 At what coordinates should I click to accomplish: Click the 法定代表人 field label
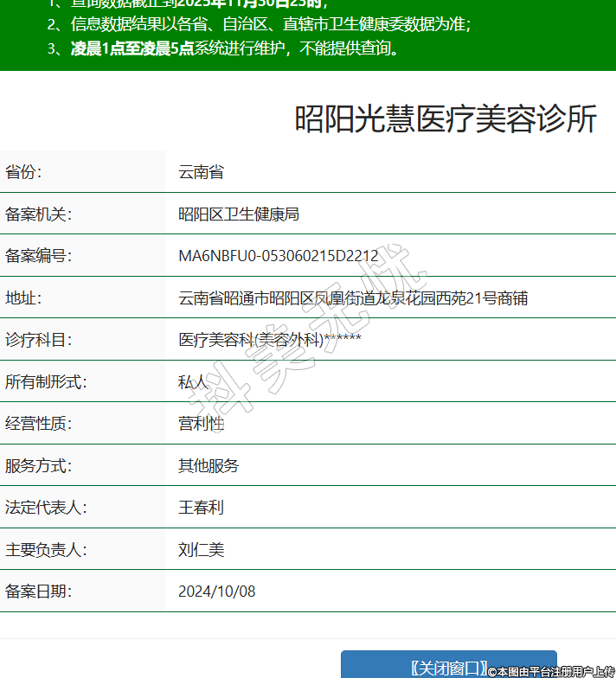tap(46, 507)
